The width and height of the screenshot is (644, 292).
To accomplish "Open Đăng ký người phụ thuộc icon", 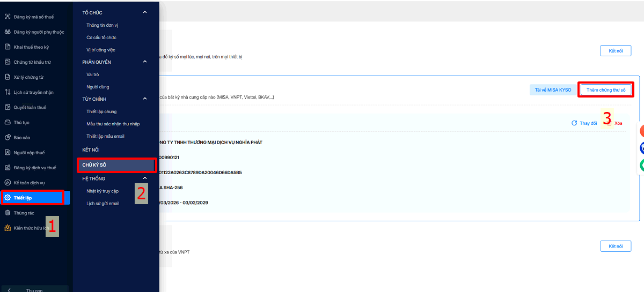I will 8,32.
